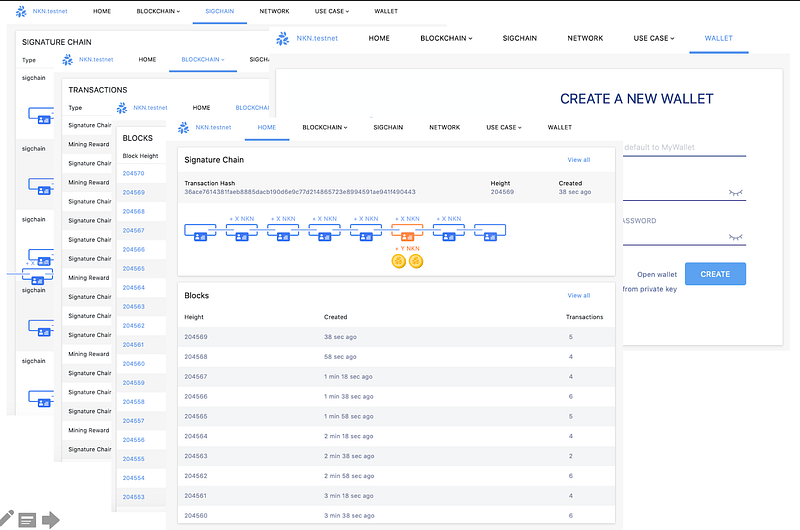Click the orange highlighted block in the signature chain
800x530 pixels.
pos(406,232)
